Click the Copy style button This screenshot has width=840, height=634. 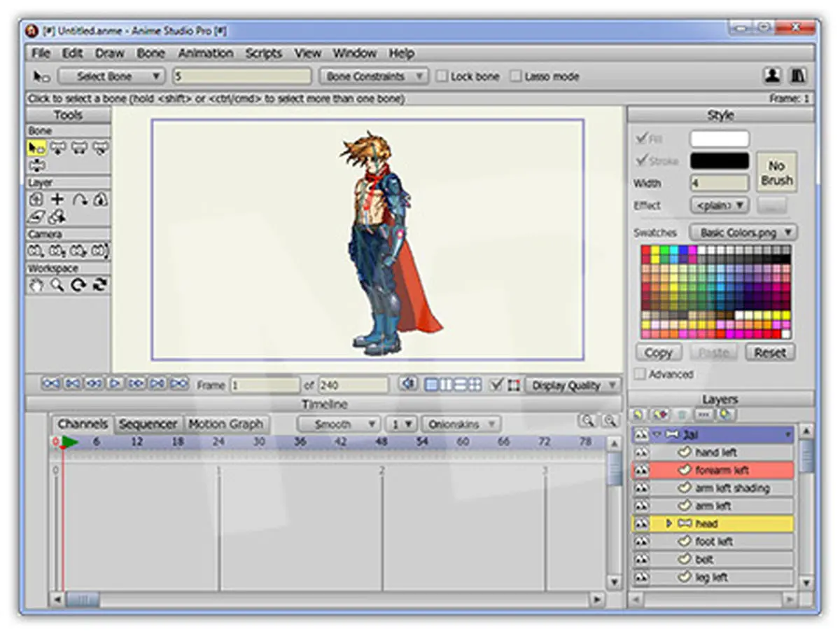click(658, 352)
